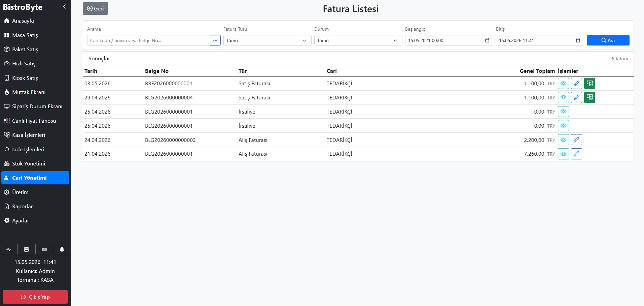Click Satış Faturası in the 03.05.2026 row
The image size is (644, 306).
[254, 84]
